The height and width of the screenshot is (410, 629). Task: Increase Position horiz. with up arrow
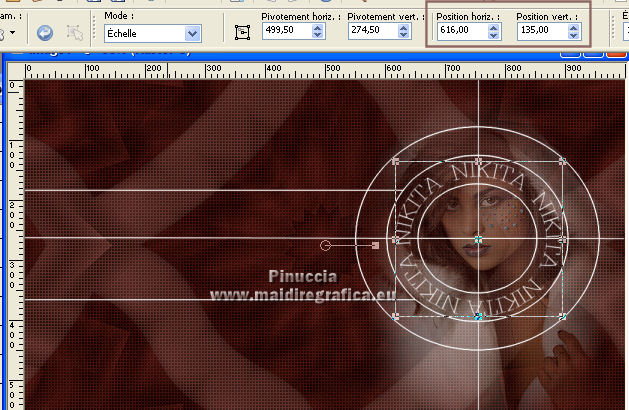coord(493,28)
